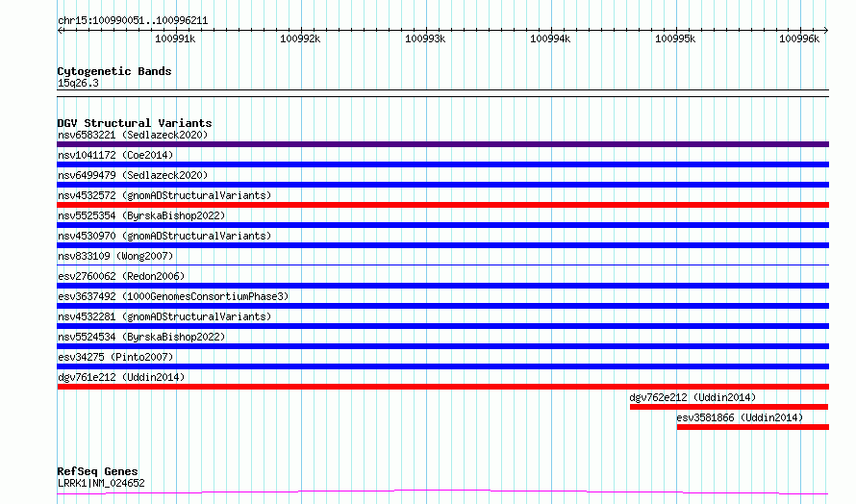This screenshot has width=856, height=504.
Task: Click the blue bar under esv34275
Action: pyautogui.click(x=442, y=366)
